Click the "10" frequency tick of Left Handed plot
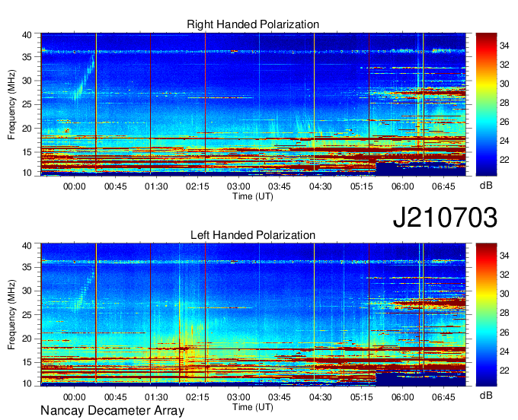This screenshot has width=518, height=420. tap(27, 383)
